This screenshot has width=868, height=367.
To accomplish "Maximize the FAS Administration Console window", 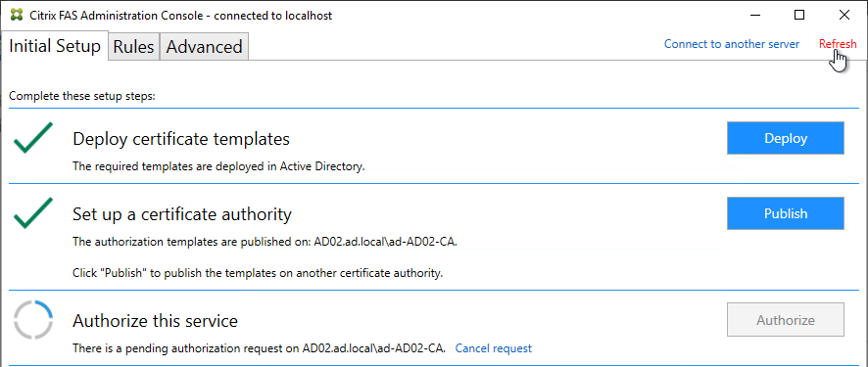I will click(799, 15).
